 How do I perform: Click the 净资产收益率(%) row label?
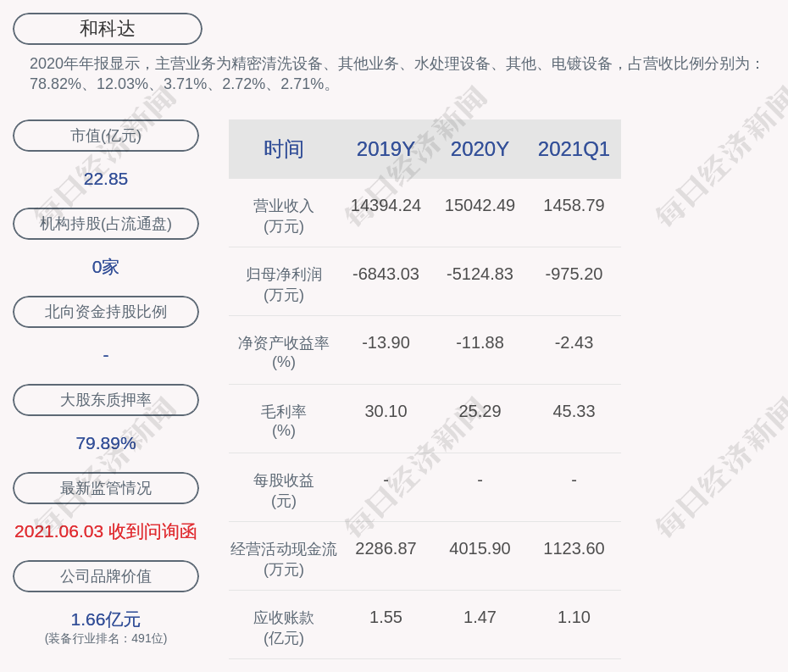tap(284, 353)
